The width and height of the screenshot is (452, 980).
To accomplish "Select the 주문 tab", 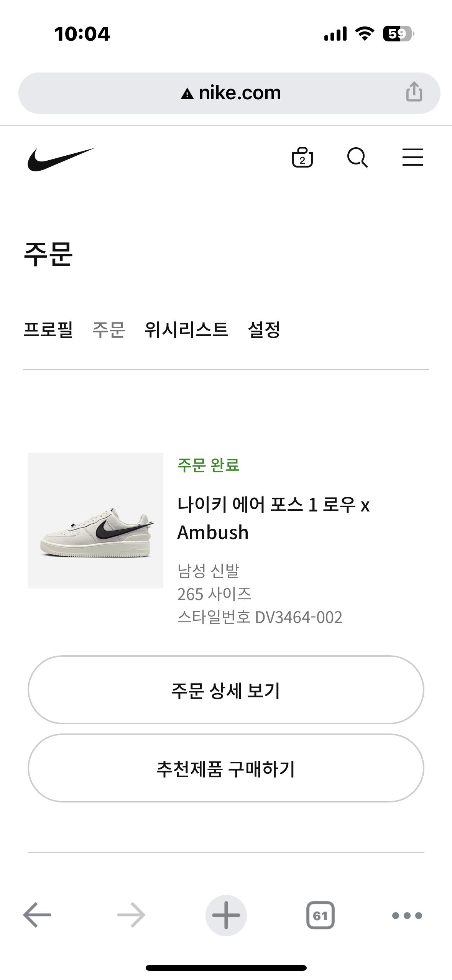I will click(108, 330).
